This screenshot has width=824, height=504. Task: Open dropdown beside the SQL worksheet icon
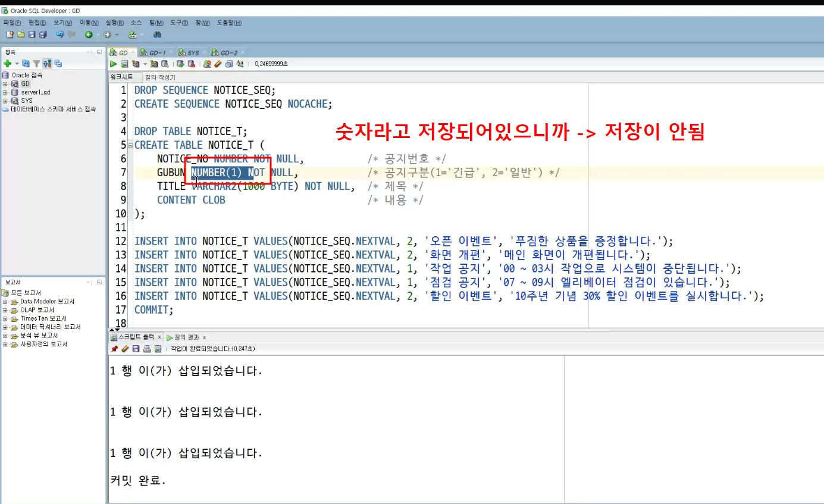pos(142,35)
